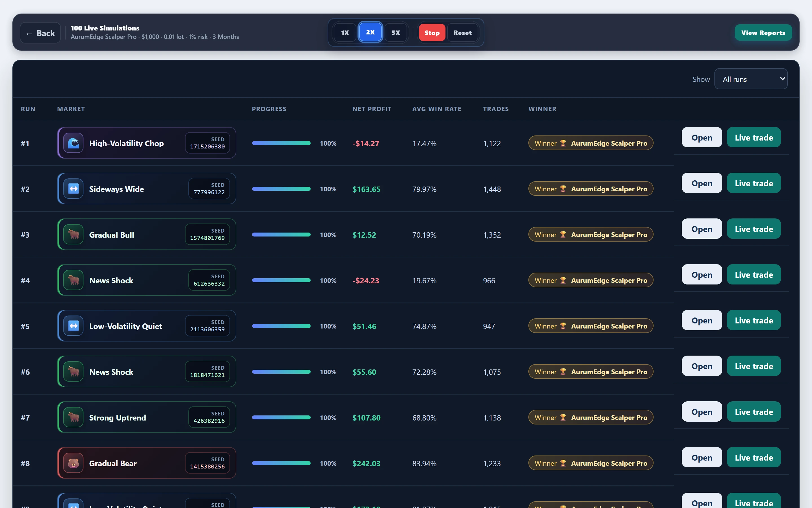Go back using the Back button

(40, 33)
